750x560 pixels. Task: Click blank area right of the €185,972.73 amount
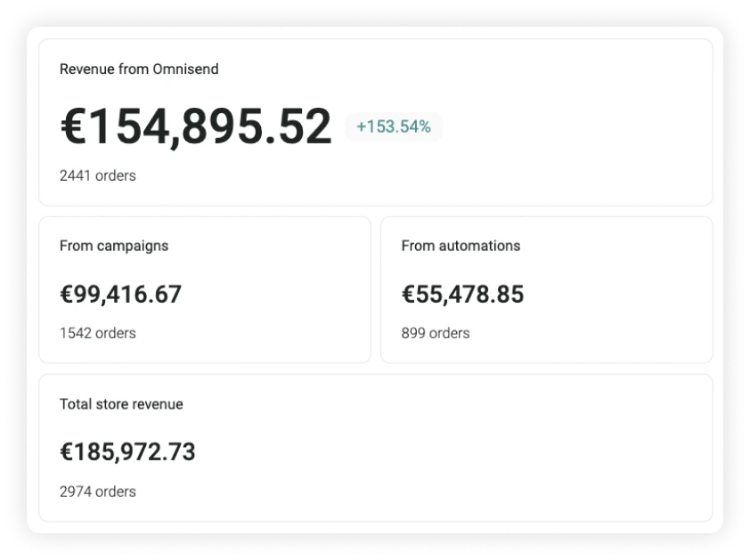tap(445, 451)
